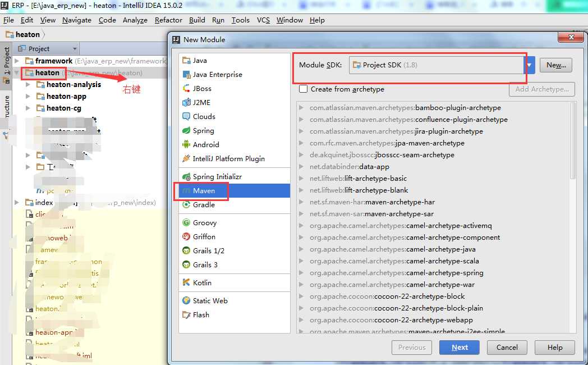Open the File menu

[8, 20]
